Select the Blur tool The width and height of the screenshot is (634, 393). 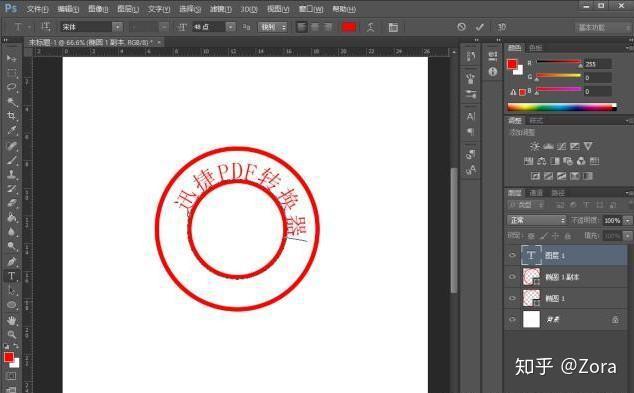click(11, 232)
